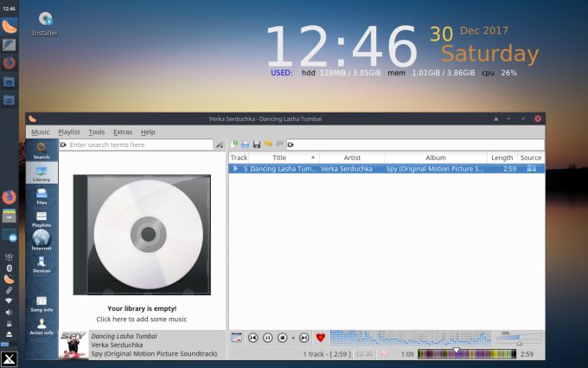Viewport: 588px width, 368px height.
Task: Open the Installer desktop icon
Action: tap(45, 24)
